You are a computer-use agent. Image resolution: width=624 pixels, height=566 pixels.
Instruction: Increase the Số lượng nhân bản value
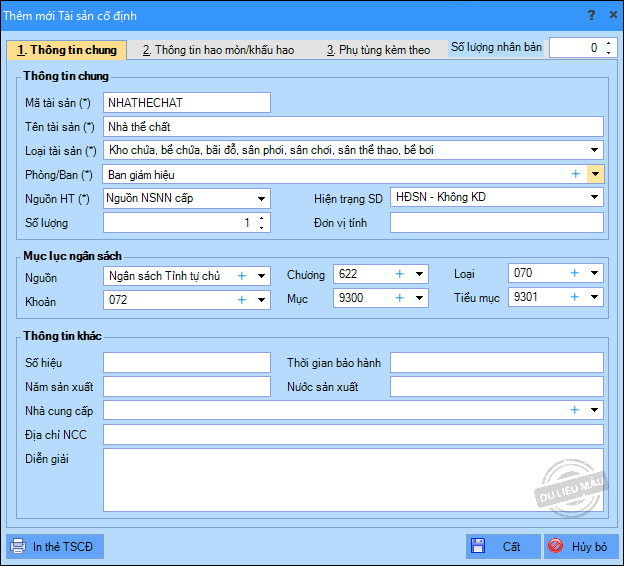610,43
